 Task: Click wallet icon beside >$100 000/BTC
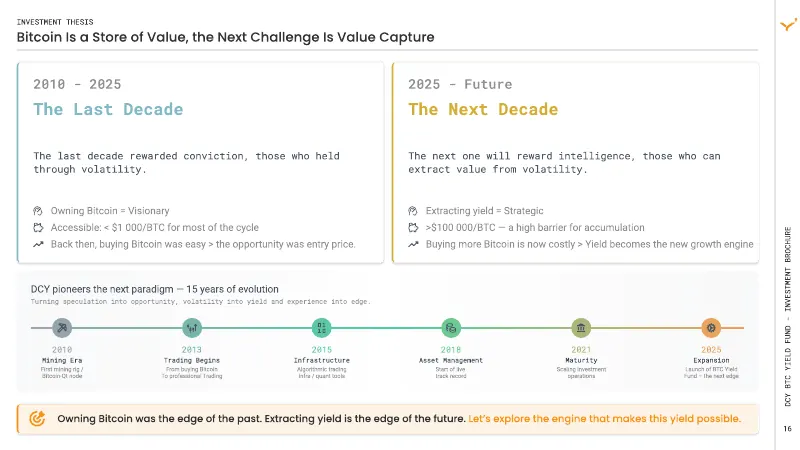(413, 228)
